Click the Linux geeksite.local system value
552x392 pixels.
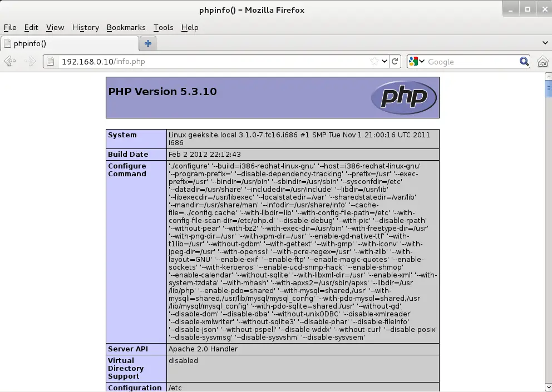click(299, 138)
